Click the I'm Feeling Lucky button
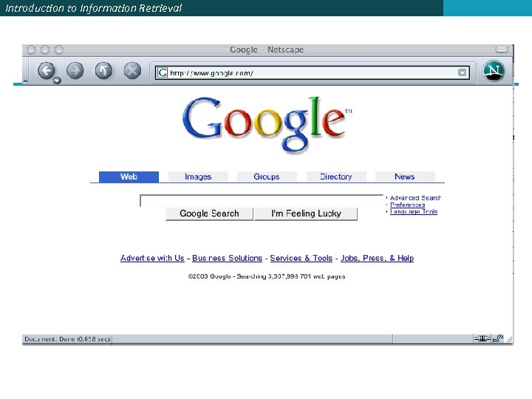Viewport: 532px width, 399px height. coord(306,214)
